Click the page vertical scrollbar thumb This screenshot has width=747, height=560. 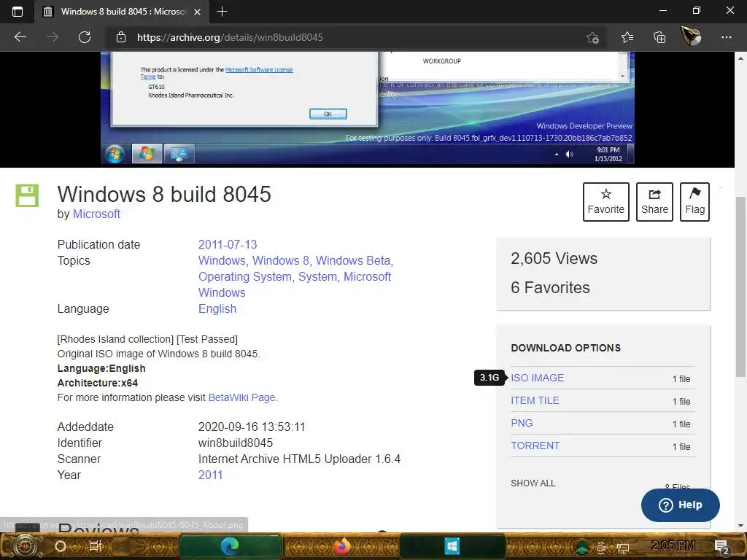click(x=741, y=286)
